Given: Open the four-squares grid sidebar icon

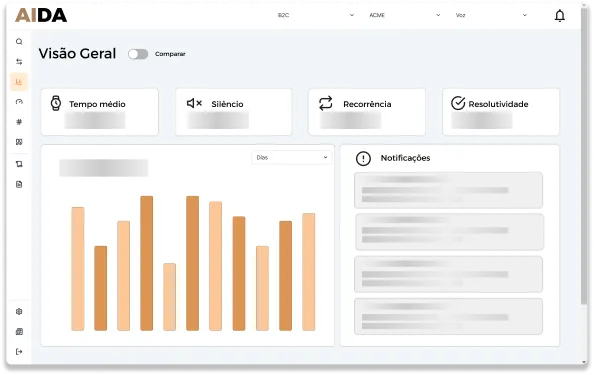Looking at the screenshot, I should tap(19, 142).
